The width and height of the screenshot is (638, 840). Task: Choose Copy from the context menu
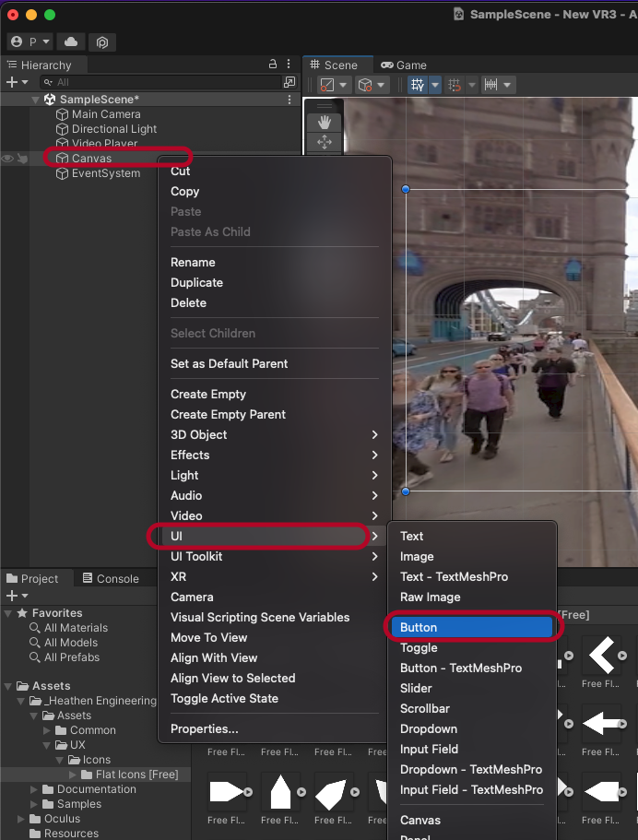184,191
